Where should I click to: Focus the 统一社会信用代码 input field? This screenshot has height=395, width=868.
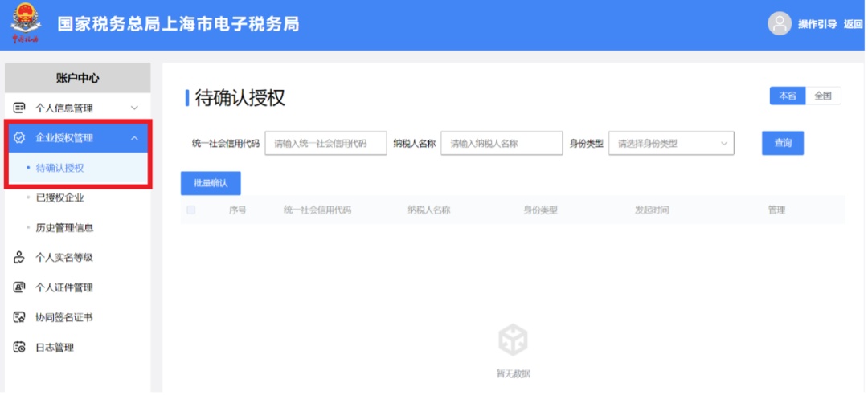point(326,143)
